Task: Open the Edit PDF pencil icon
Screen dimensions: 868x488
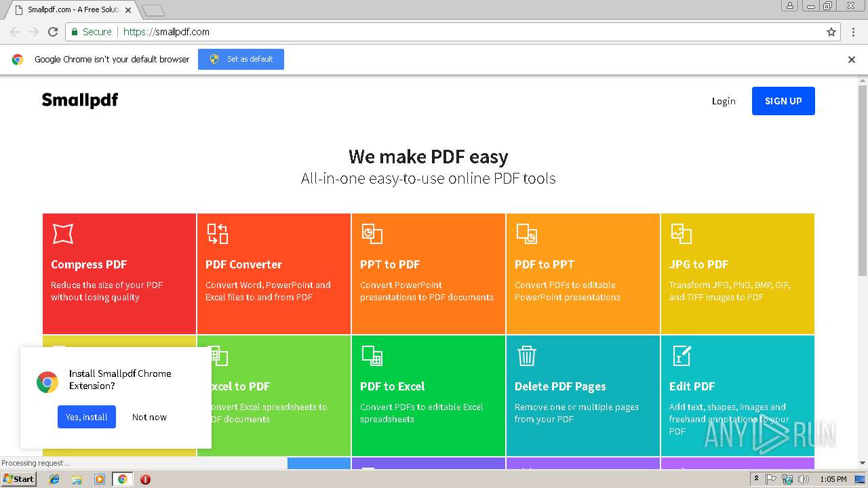Action: pos(682,356)
